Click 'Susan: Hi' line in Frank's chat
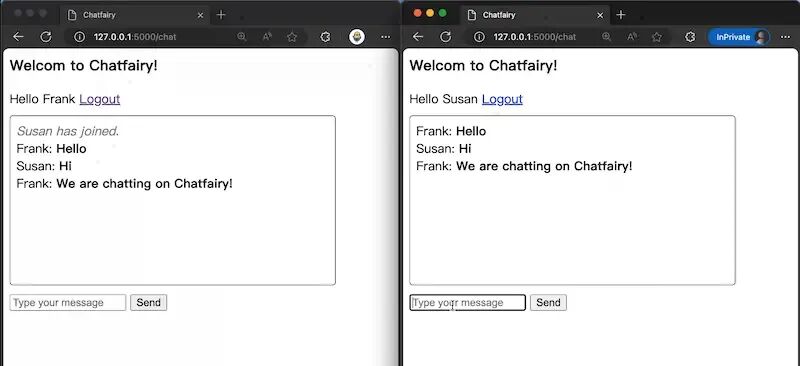 pos(44,166)
